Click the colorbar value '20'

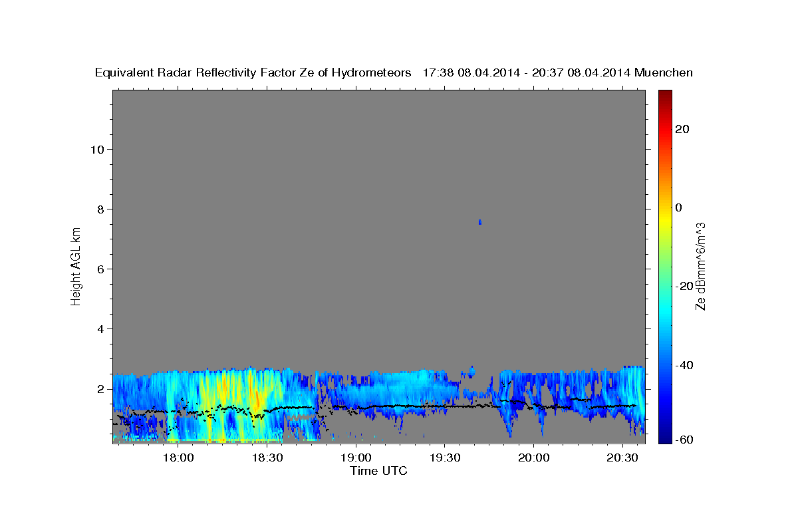click(x=682, y=129)
